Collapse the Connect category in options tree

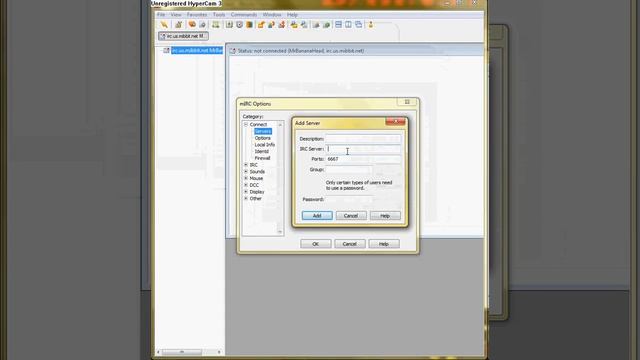click(x=246, y=124)
